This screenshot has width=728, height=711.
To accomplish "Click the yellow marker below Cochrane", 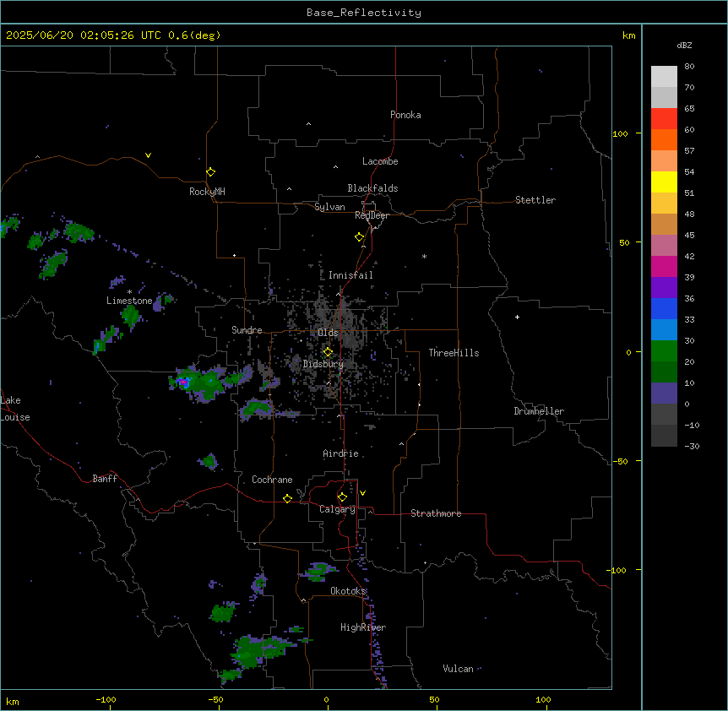I will click(x=287, y=498).
